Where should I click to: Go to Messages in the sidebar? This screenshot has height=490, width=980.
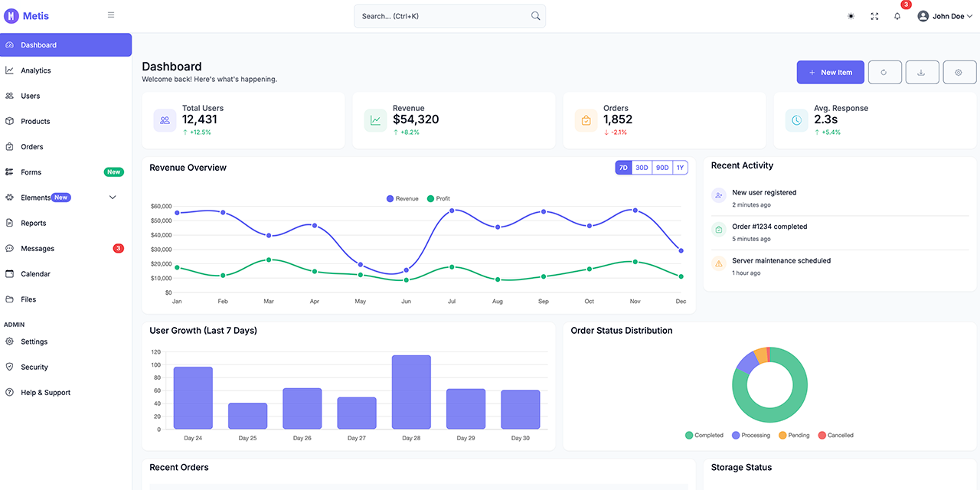click(38, 249)
